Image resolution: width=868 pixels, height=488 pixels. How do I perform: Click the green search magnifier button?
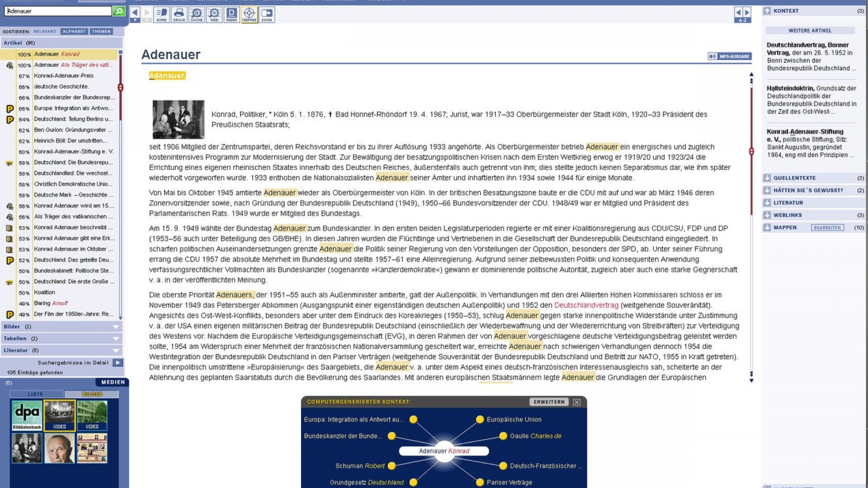coord(118,11)
